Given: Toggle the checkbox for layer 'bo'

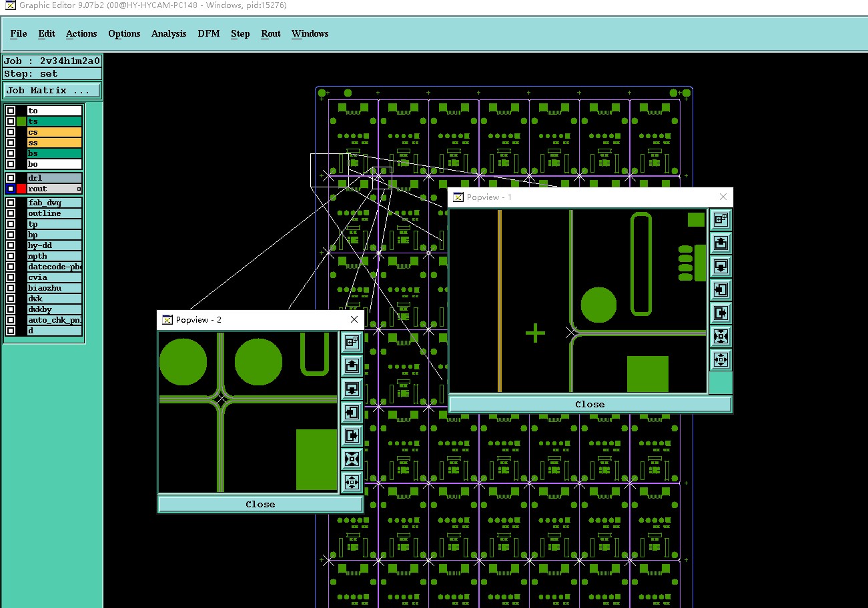Looking at the screenshot, I should (x=11, y=164).
